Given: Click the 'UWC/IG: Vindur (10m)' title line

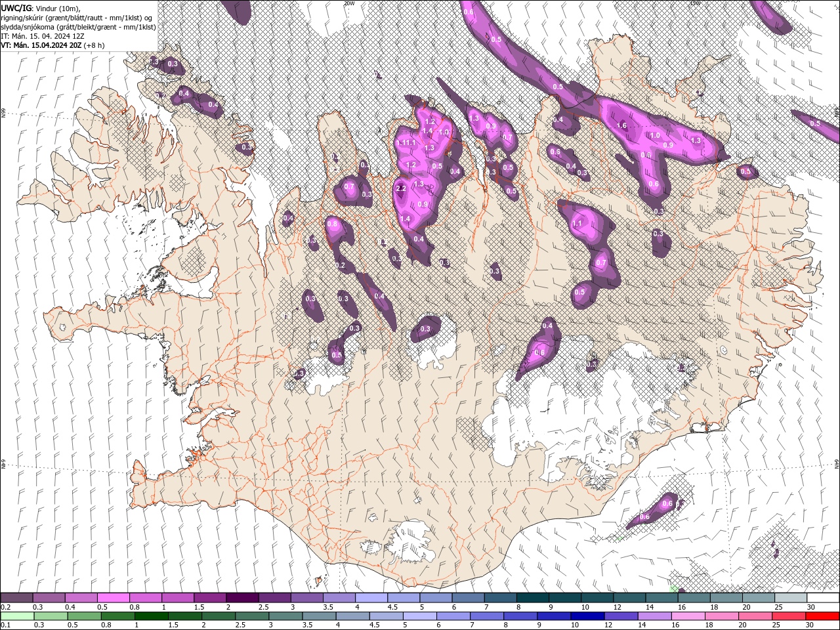Looking at the screenshot, I should coord(41,7).
